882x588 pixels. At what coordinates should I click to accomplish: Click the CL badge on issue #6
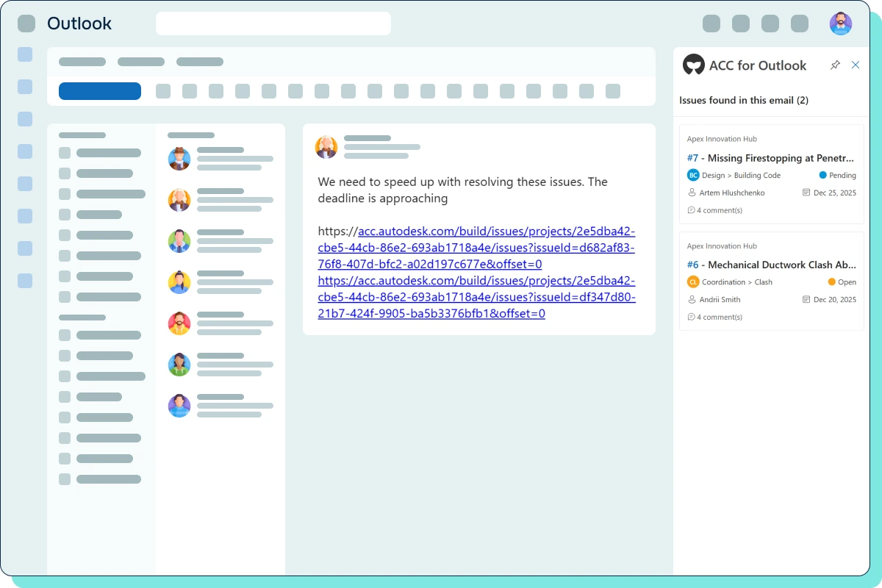693,282
